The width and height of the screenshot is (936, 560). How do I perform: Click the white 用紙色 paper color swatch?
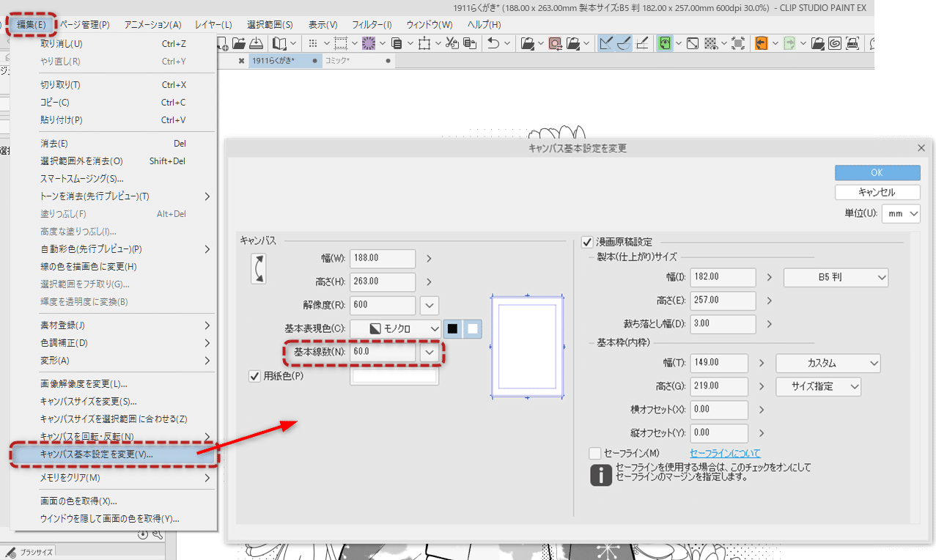(395, 377)
